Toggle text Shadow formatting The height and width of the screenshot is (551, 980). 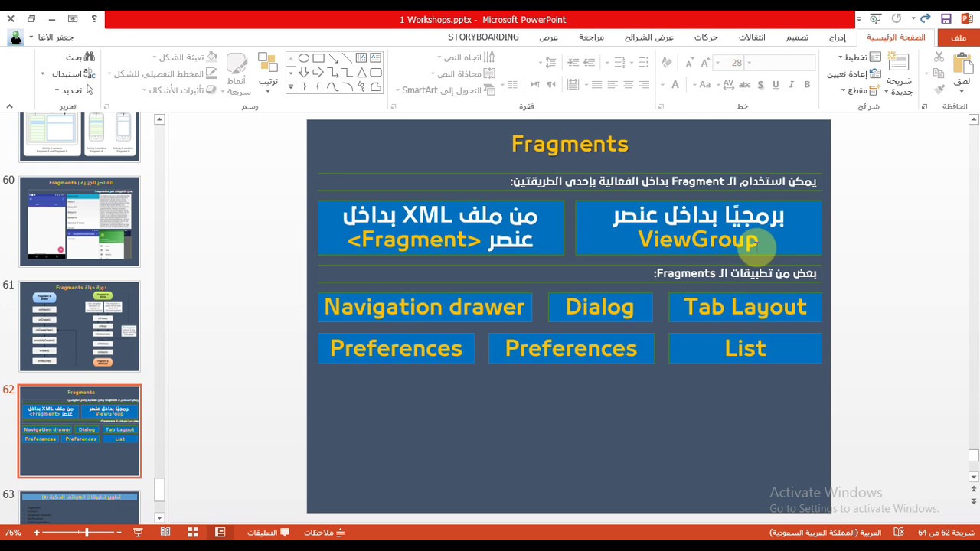759,85
